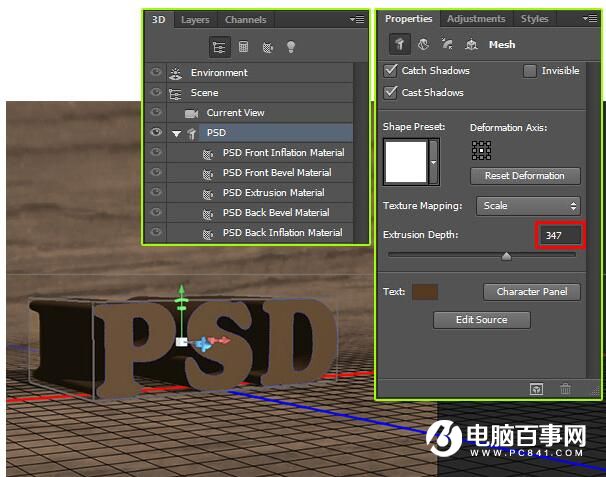The width and height of the screenshot is (606, 477).
Task: Switch to the 3D tab
Action: click(x=158, y=20)
